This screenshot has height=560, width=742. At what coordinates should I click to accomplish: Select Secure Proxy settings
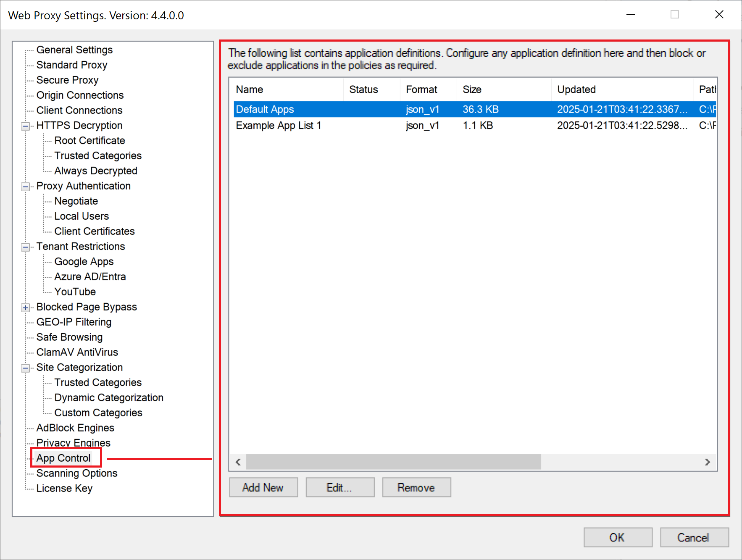pos(67,80)
